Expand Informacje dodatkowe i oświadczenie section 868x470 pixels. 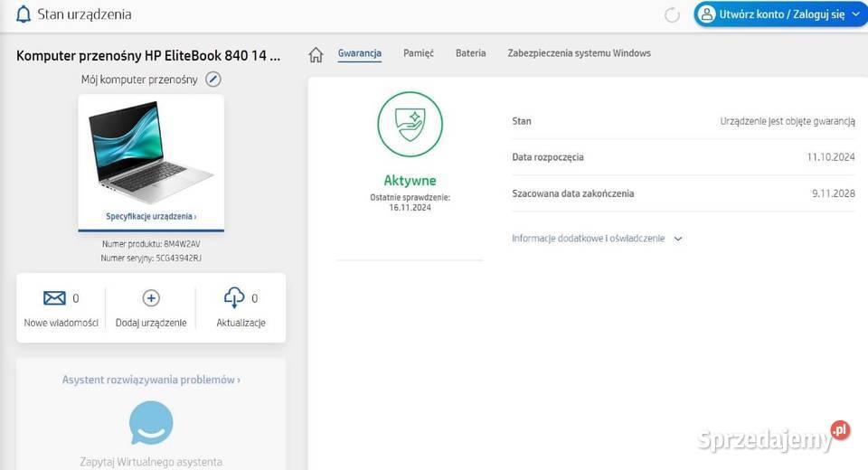pos(597,239)
